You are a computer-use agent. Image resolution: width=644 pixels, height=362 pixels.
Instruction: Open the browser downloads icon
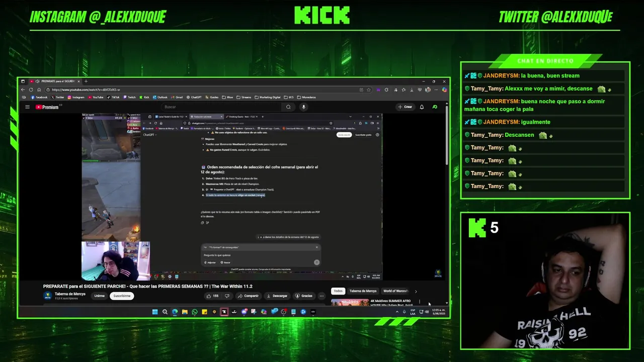(412, 89)
